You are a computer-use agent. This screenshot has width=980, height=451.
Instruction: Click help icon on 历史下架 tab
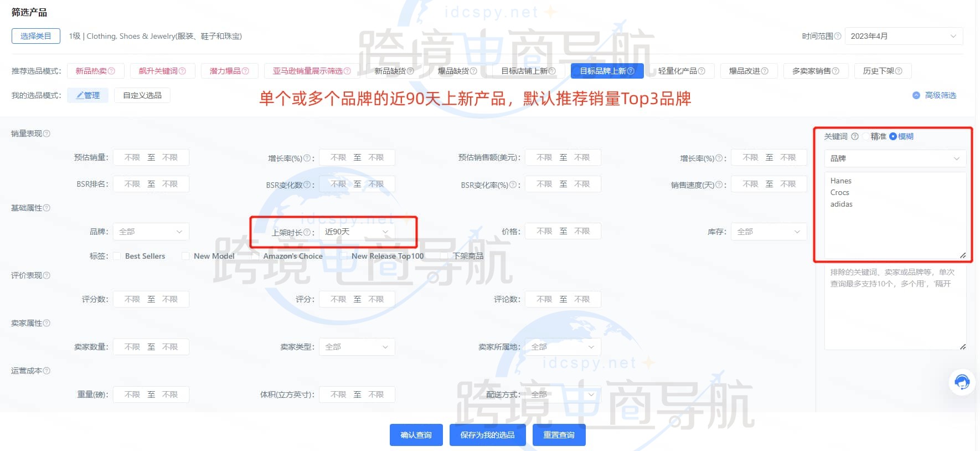[x=899, y=71]
